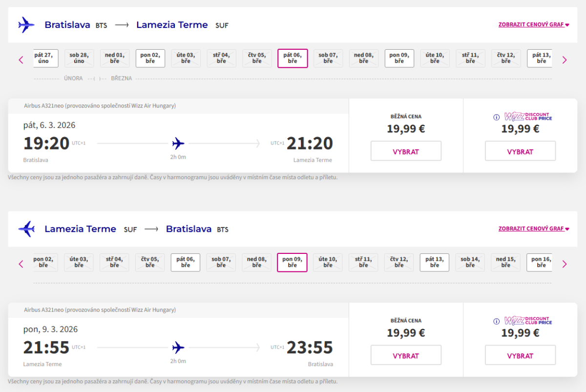Select return date pát 06, bře
Image resolution: width=586 pixels, height=392 pixels.
point(185,262)
